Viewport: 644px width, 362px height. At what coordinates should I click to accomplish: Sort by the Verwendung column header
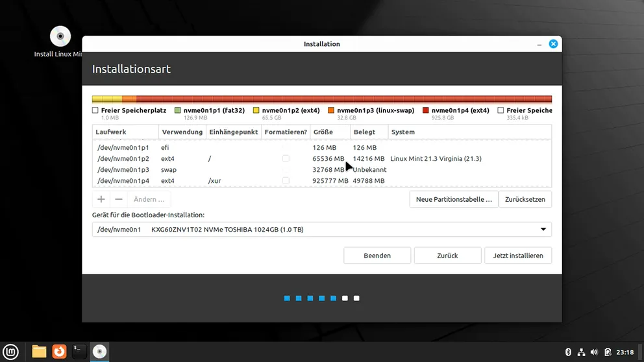[182, 132]
